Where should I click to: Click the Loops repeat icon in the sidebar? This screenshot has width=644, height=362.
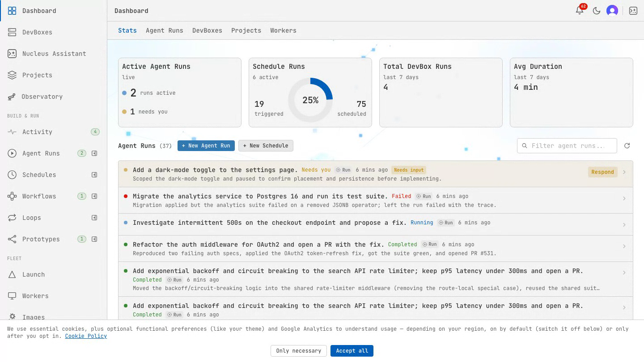coord(12,218)
